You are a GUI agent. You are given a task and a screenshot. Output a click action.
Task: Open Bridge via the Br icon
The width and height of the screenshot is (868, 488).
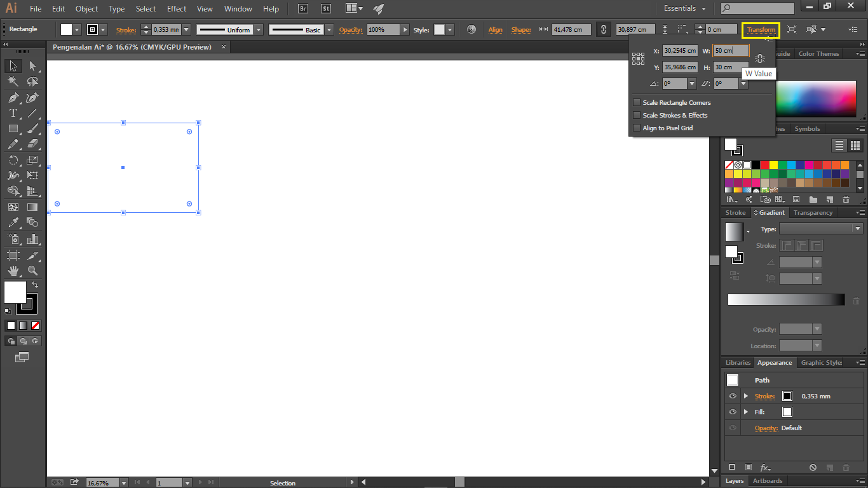tap(303, 9)
